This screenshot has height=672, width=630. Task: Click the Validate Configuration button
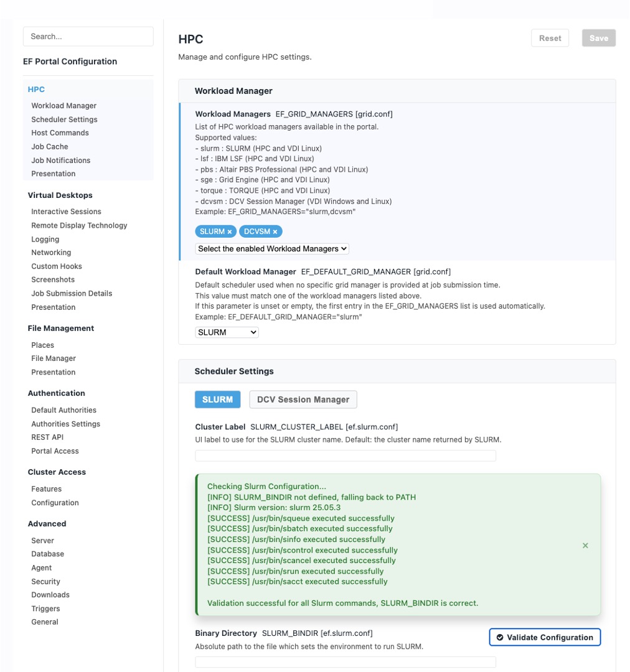point(545,637)
